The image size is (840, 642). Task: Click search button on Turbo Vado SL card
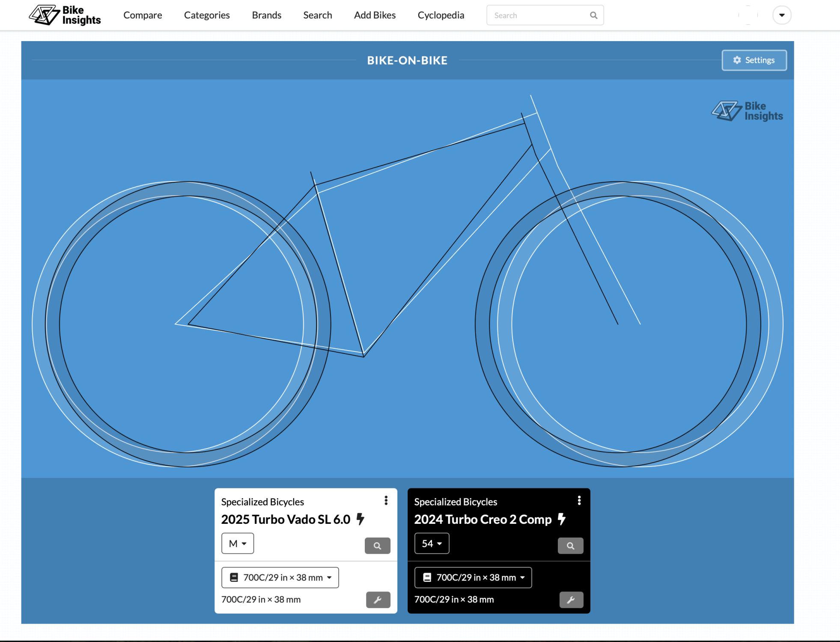(x=377, y=546)
